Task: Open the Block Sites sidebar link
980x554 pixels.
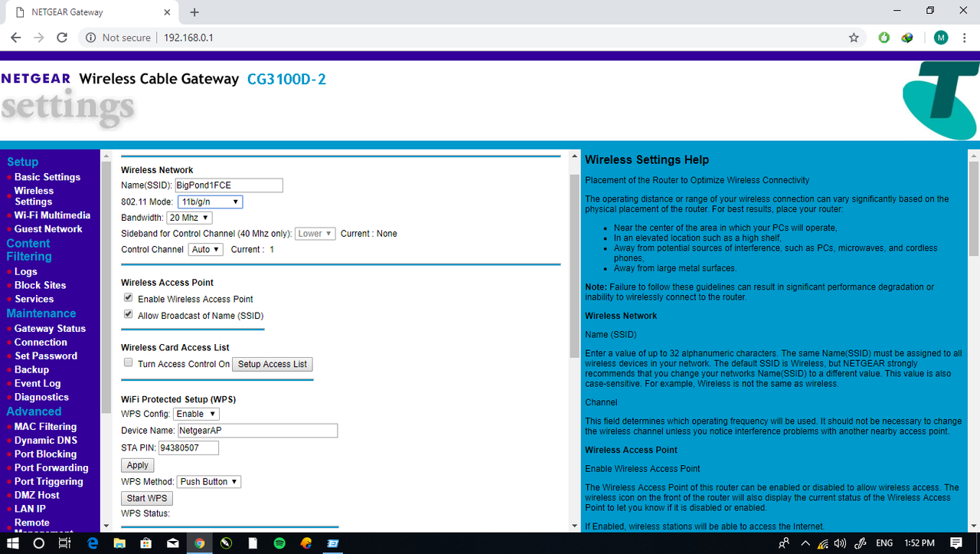Action: click(x=40, y=286)
